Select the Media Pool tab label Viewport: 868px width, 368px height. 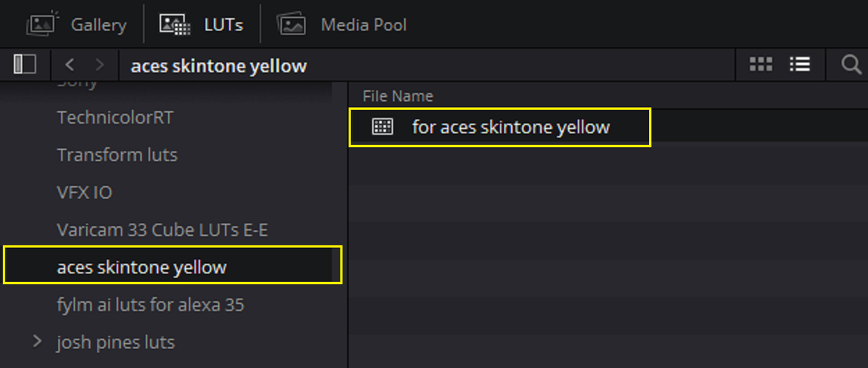[364, 25]
